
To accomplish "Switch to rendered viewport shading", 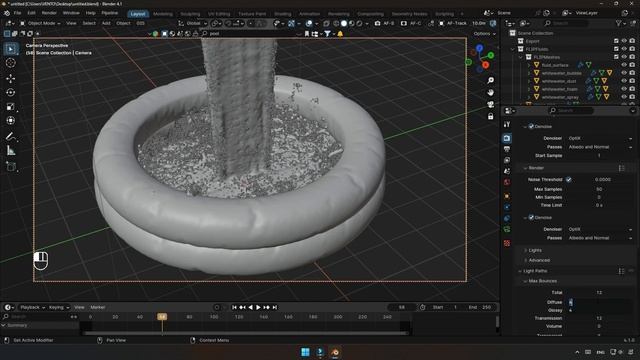I will (x=359, y=23).
